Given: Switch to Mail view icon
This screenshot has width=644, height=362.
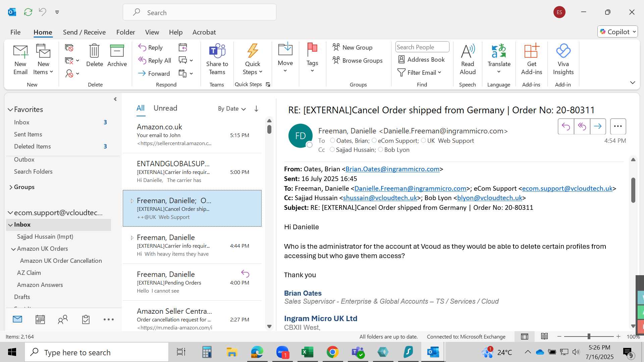Looking at the screenshot, I should (x=17, y=319).
